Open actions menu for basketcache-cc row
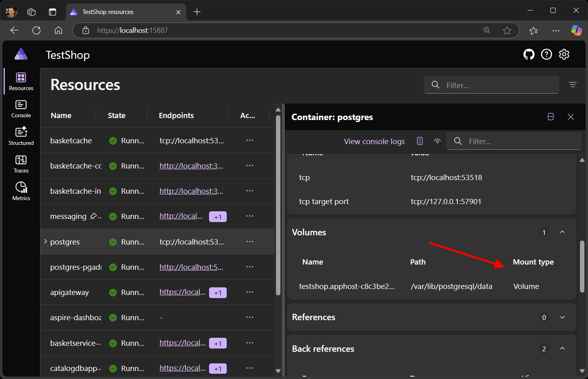This screenshot has width=588, height=379. (250, 166)
